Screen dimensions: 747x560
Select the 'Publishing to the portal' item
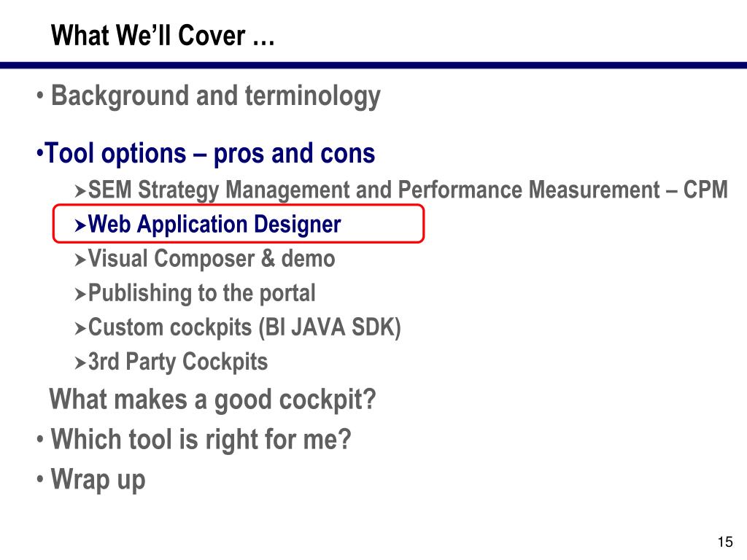(x=201, y=293)
